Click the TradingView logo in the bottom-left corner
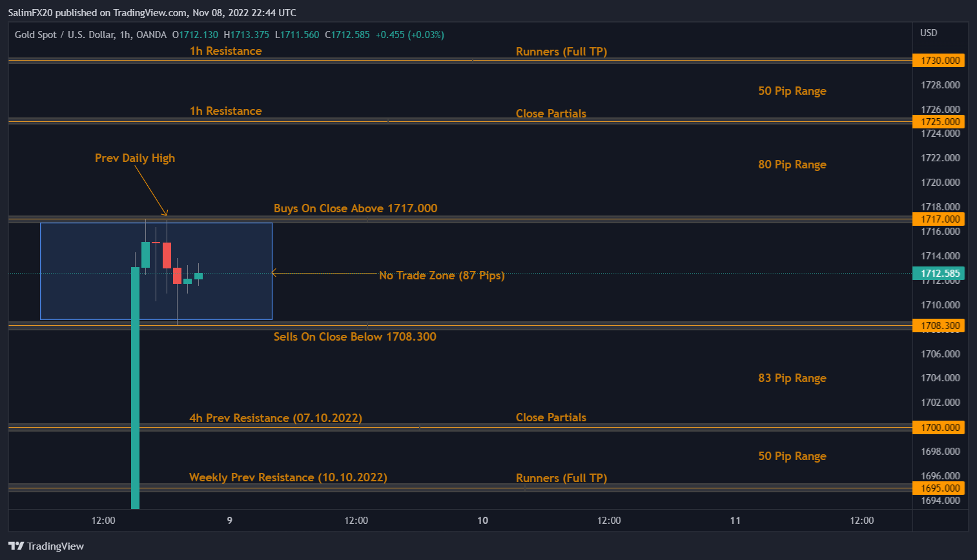Viewport: 977px width, 560px height. point(45,546)
